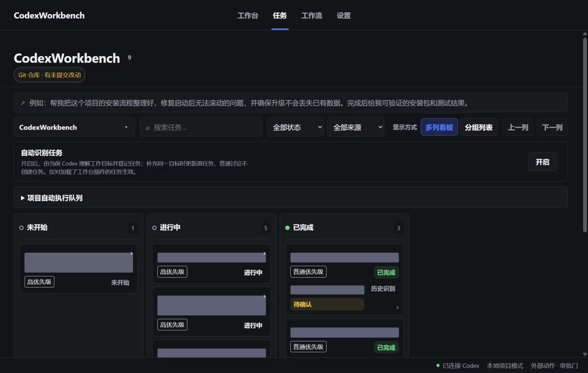Screen dimensions: 588x373
Task: Click 本地项目模式 in status bar
Action: (505, 365)
